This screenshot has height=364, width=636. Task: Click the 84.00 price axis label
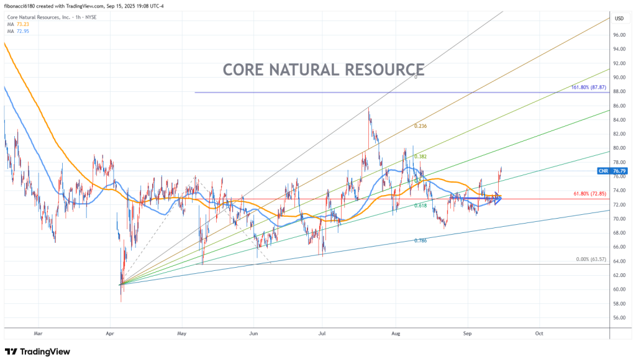point(619,120)
